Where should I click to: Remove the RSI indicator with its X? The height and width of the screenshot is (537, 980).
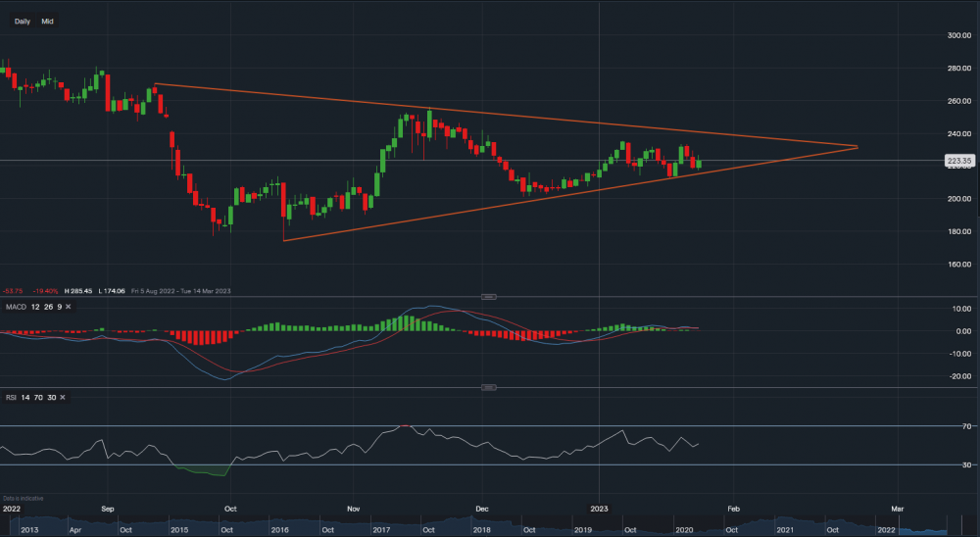pos(62,397)
